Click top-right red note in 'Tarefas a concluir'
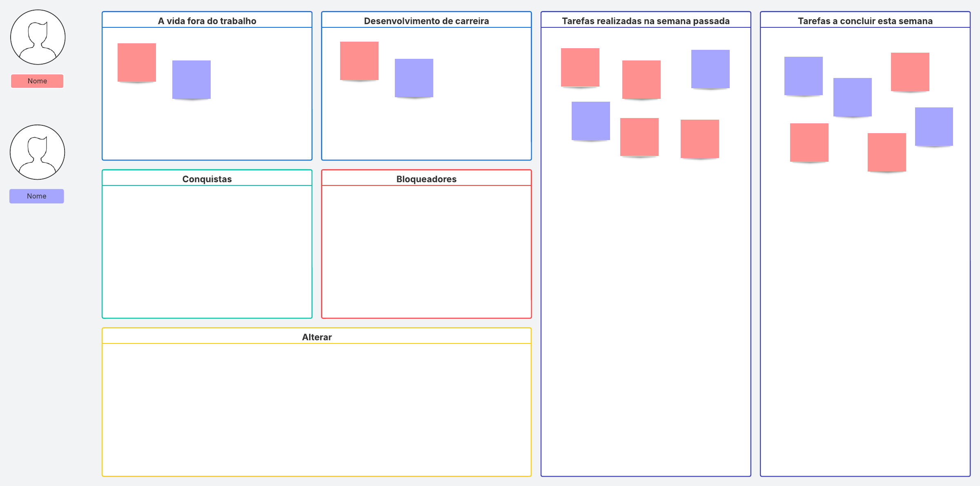Image resolution: width=980 pixels, height=486 pixels. click(910, 72)
